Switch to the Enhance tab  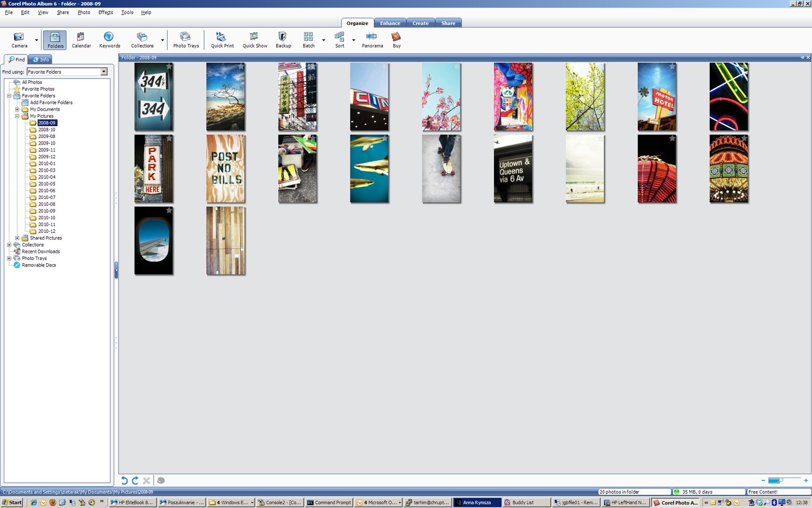click(390, 23)
